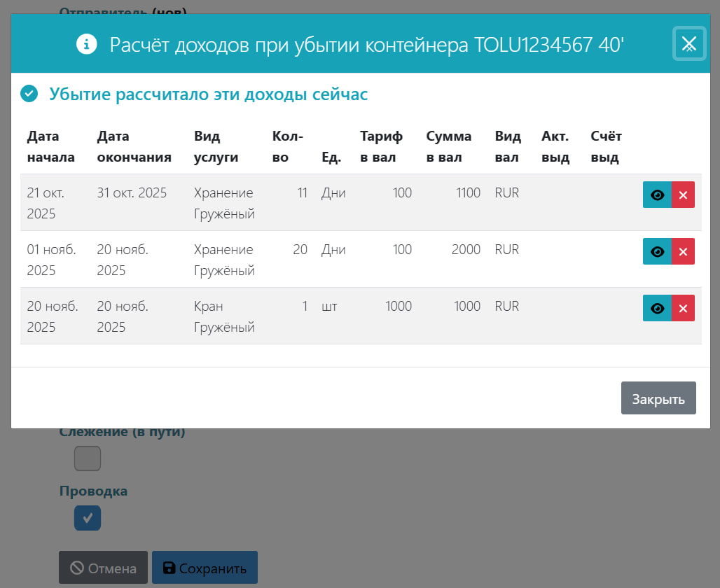Click the Дата начала column header
The width and height of the screenshot is (720, 588).
tap(50, 146)
